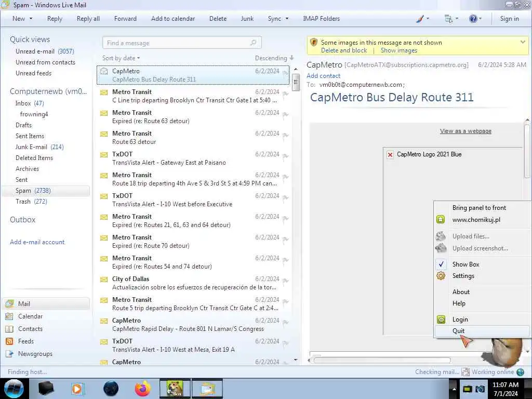Open the Inbox (47) folder

[x=30, y=103]
